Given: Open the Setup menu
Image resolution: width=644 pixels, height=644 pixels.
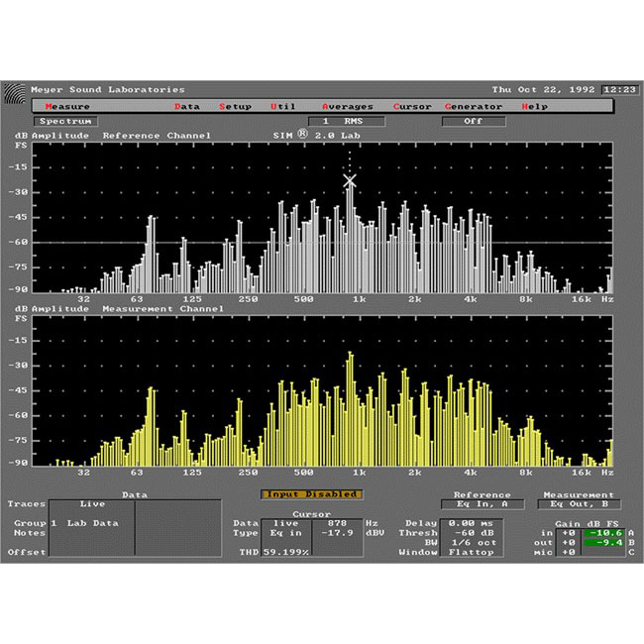Looking at the screenshot, I should [235, 106].
